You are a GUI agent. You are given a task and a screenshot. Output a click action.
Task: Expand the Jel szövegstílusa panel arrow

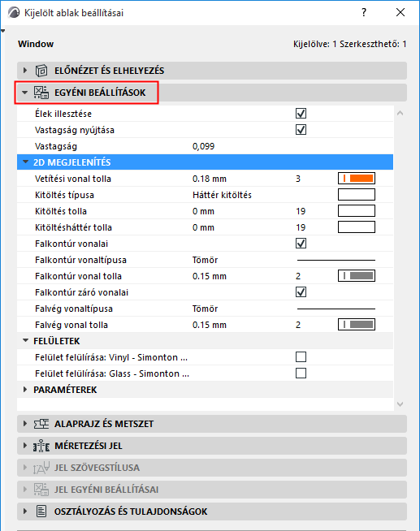coord(25,468)
